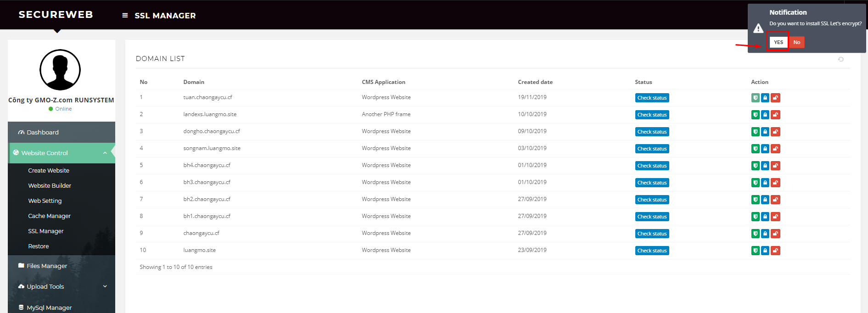This screenshot has width=868, height=313.
Task: Click the green shield icon for bh4.chaongaycu.cf
Action: tap(755, 166)
